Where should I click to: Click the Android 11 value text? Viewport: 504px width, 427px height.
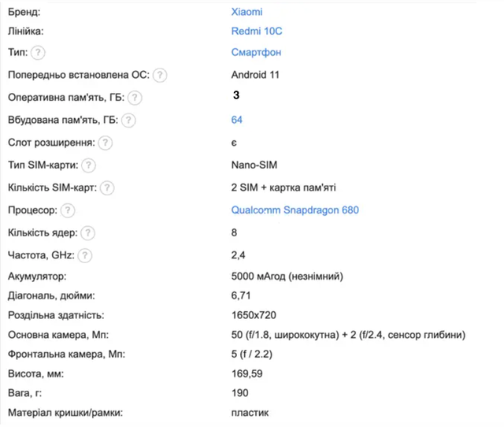[255, 75]
